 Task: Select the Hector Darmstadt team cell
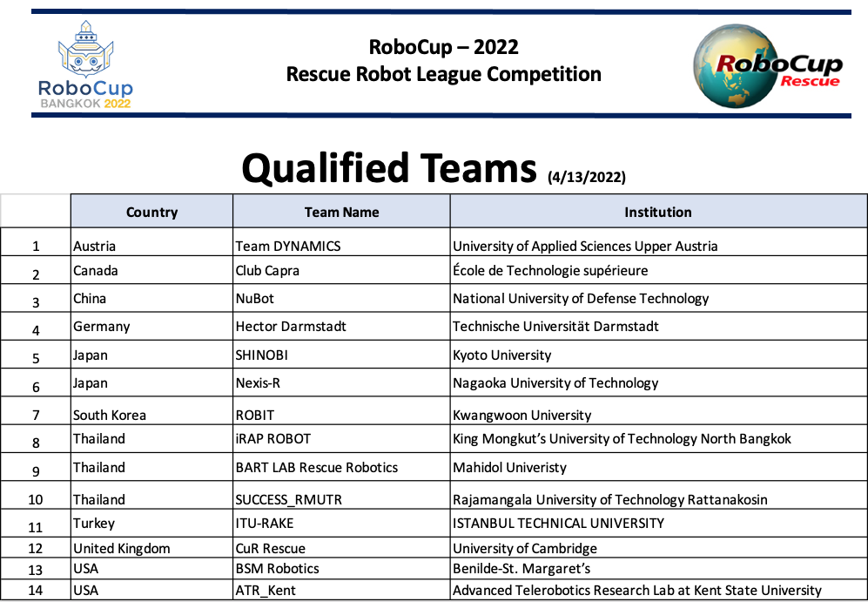click(x=341, y=326)
